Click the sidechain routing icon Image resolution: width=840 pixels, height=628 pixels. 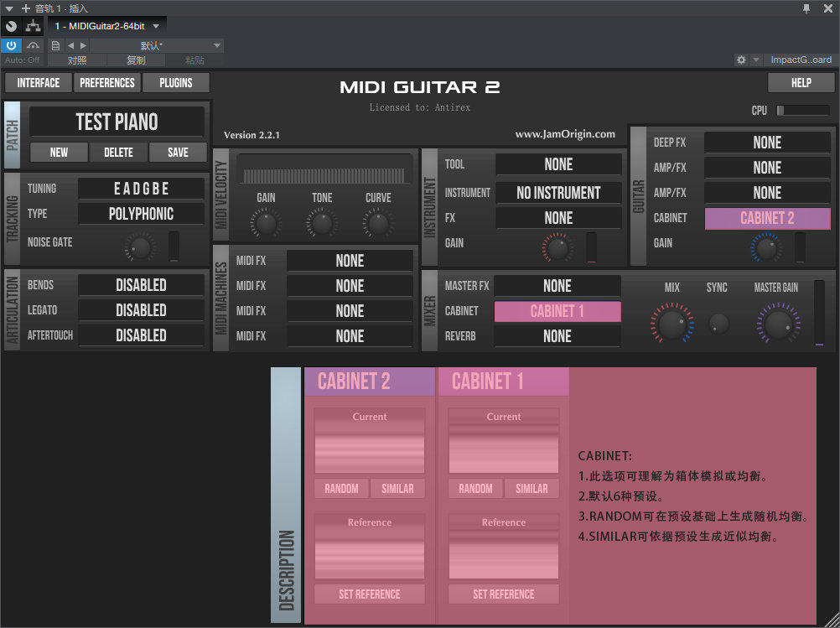[34, 25]
